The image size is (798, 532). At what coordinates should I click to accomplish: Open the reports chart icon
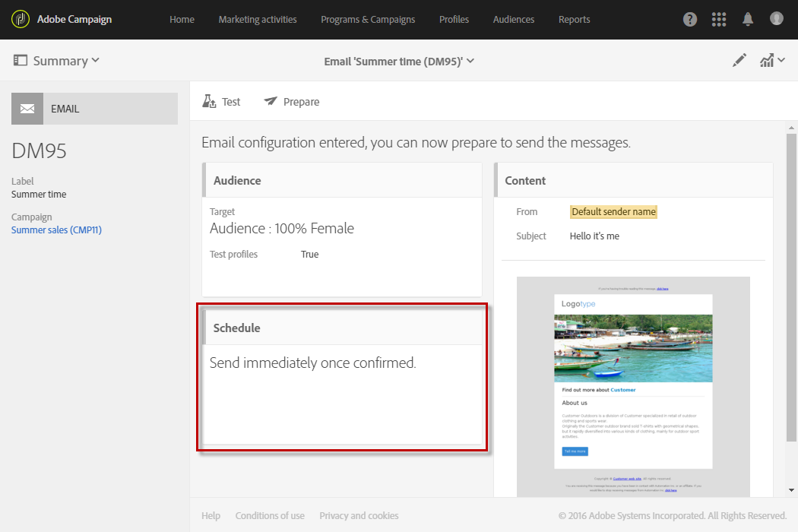pyautogui.click(x=767, y=61)
